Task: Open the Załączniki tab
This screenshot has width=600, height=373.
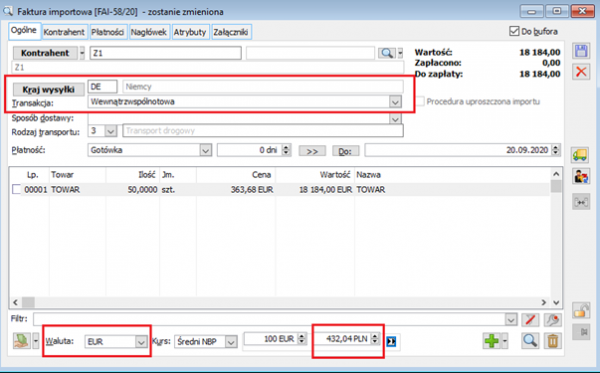Action: [231, 32]
